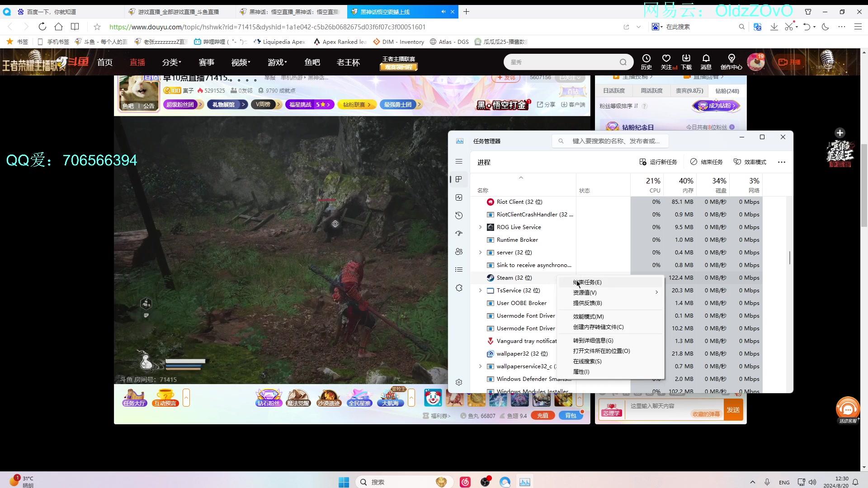Image resolution: width=868 pixels, height=488 pixels.
Task: Focus the Task Manager search box
Action: click(610, 141)
